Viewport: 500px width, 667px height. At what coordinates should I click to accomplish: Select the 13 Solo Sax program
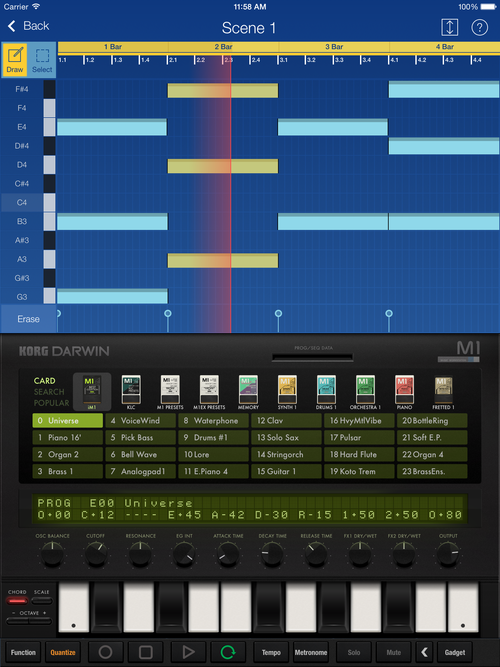pyautogui.click(x=286, y=437)
